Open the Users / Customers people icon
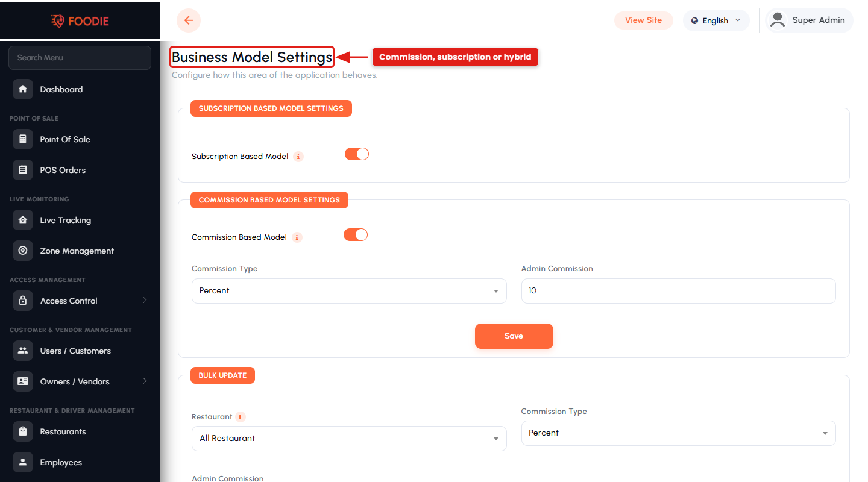 click(23, 351)
